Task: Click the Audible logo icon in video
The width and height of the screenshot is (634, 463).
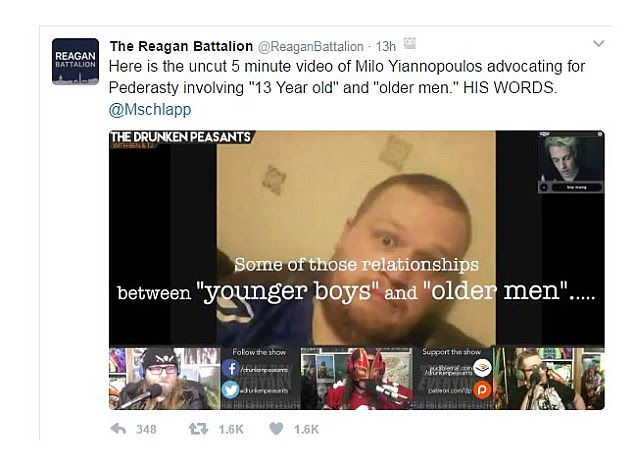Action: tap(482, 368)
